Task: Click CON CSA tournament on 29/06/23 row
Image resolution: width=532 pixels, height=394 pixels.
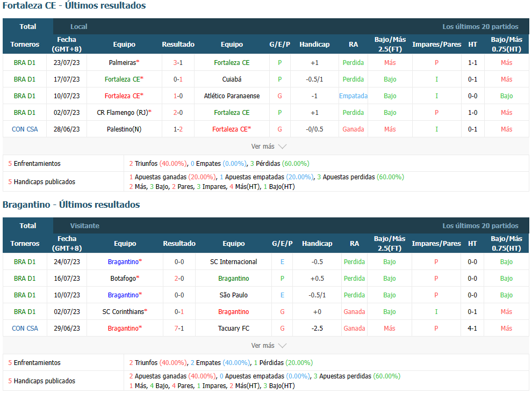Action: (25, 329)
